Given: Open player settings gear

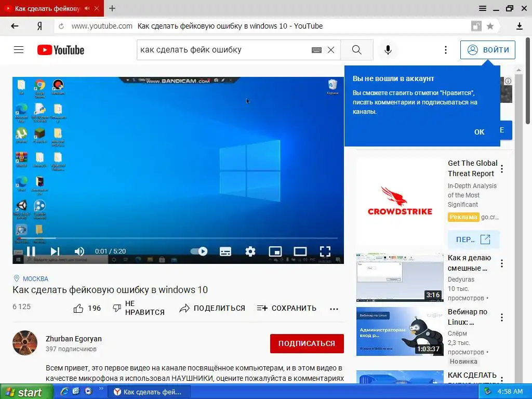Looking at the screenshot, I should point(250,251).
